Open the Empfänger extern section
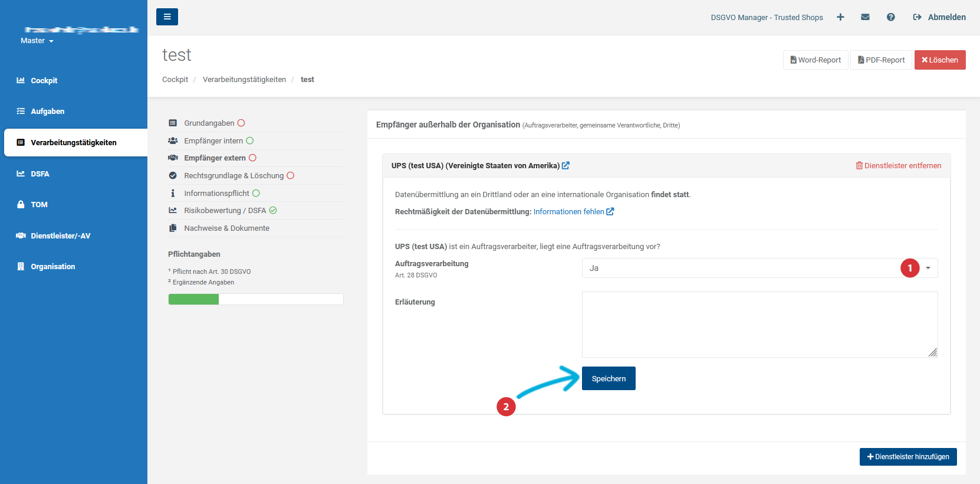 click(x=215, y=158)
